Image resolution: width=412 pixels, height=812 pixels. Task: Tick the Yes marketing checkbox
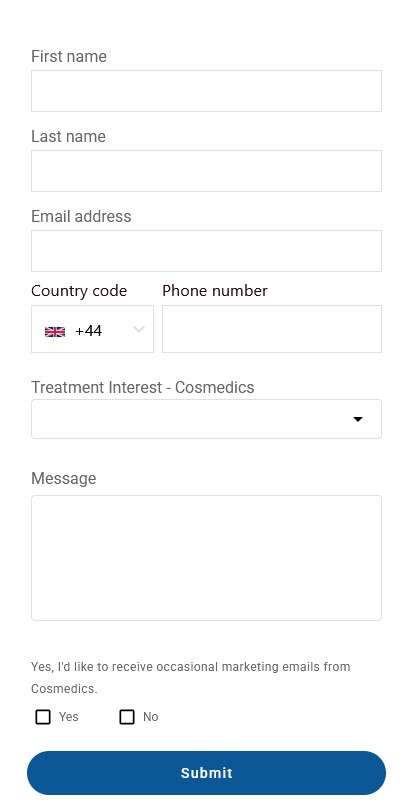click(43, 717)
